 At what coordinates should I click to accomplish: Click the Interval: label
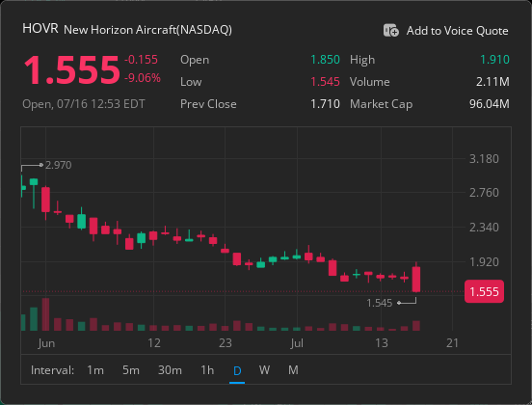click(52, 369)
